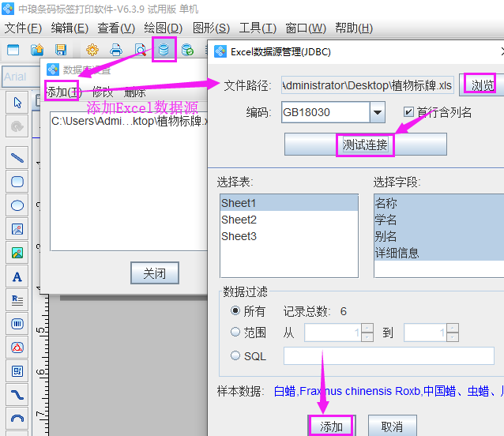This screenshot has width=504, height=436.
Task: Open the 工具(T) menu
Action: pyautogui.click(x=258, y=28)
